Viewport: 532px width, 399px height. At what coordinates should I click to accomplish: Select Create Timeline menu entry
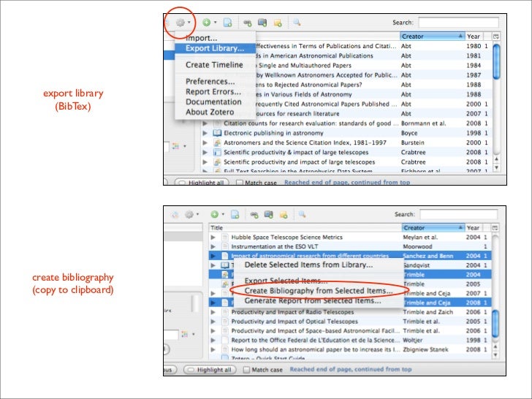tap(215, 65)
